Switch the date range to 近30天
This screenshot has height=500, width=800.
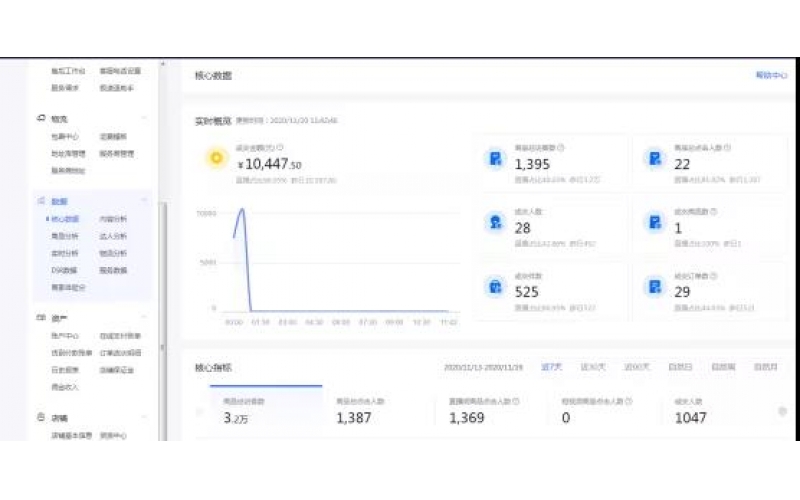coord(593,367)
